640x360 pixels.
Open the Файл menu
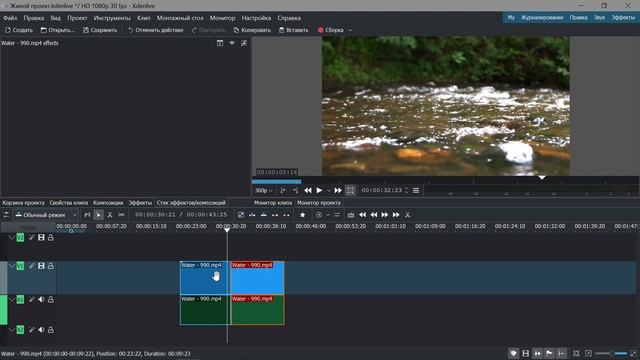click(10, 18)
